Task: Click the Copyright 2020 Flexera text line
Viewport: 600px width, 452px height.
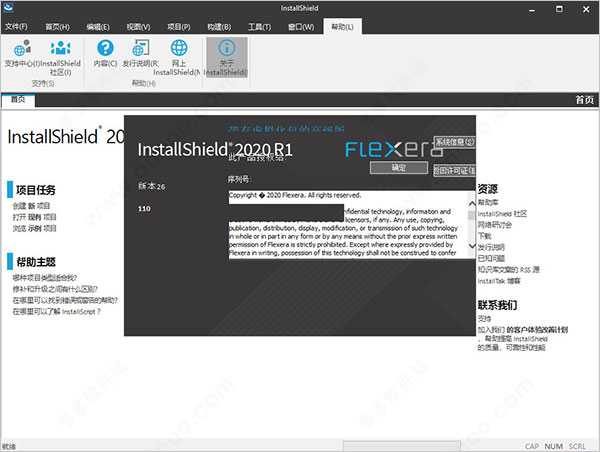Action: pyautogui.click(x=295, y=195)
